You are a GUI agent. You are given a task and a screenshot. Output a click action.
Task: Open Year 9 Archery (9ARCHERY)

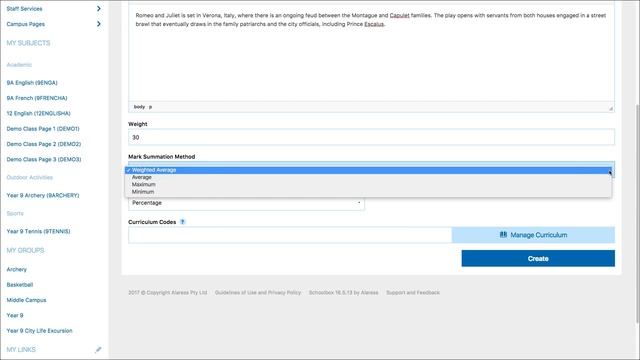coord(43,196)
